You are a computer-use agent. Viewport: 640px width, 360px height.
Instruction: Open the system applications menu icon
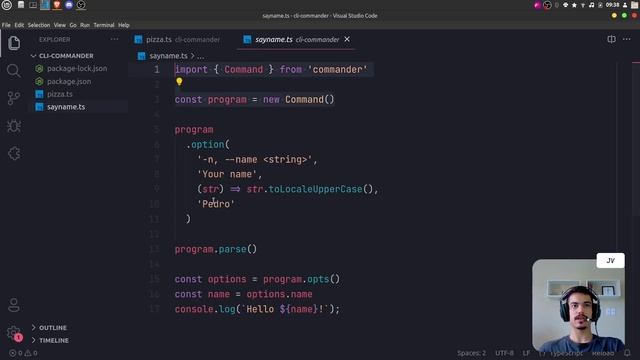(x=7, y=5)
